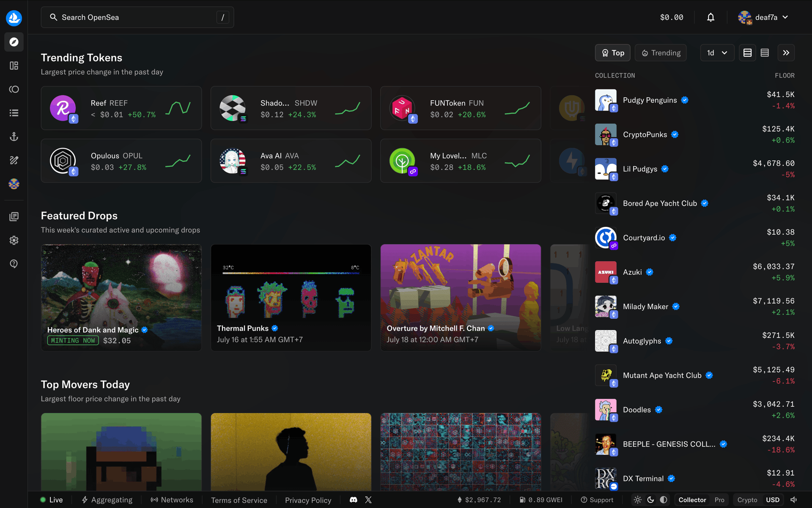The image size is (812, 508).
Task: Open the Tokens coin icon in sidebar
Action: click(x=14, y=89)
